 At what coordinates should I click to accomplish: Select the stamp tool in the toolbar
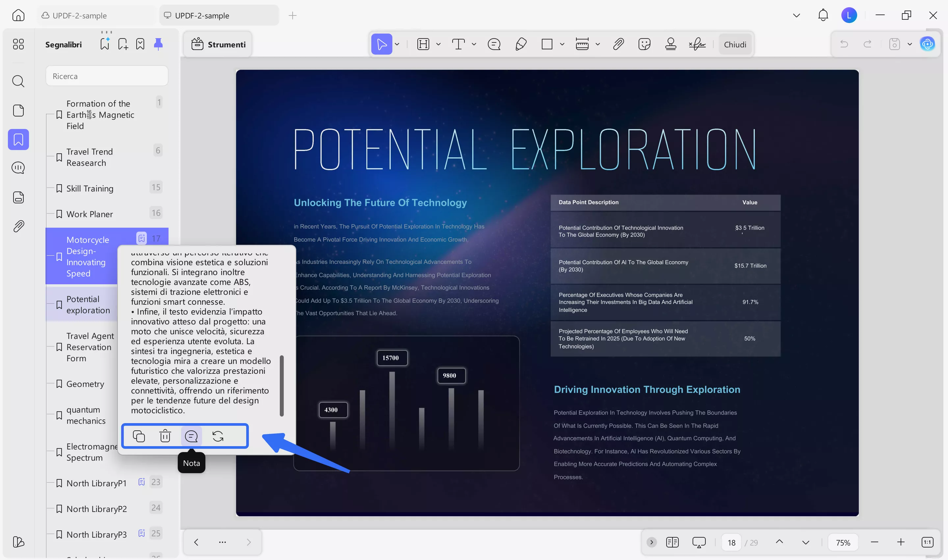pos(671,44)
